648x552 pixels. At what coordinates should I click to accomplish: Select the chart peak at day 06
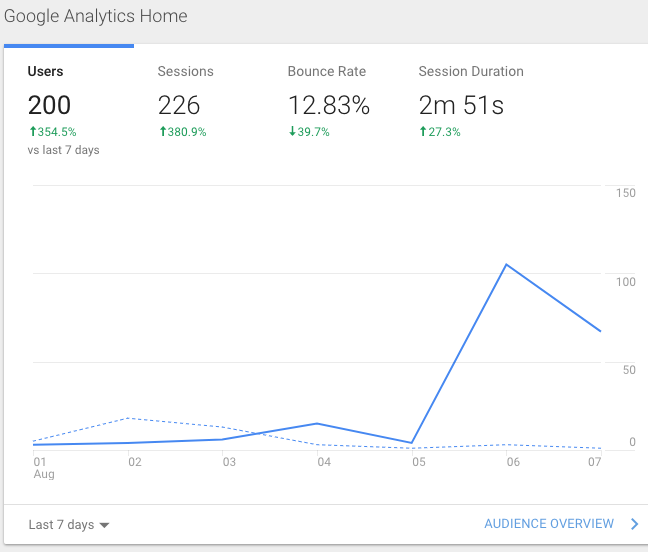pyautogui.click(x=507, y=265)
